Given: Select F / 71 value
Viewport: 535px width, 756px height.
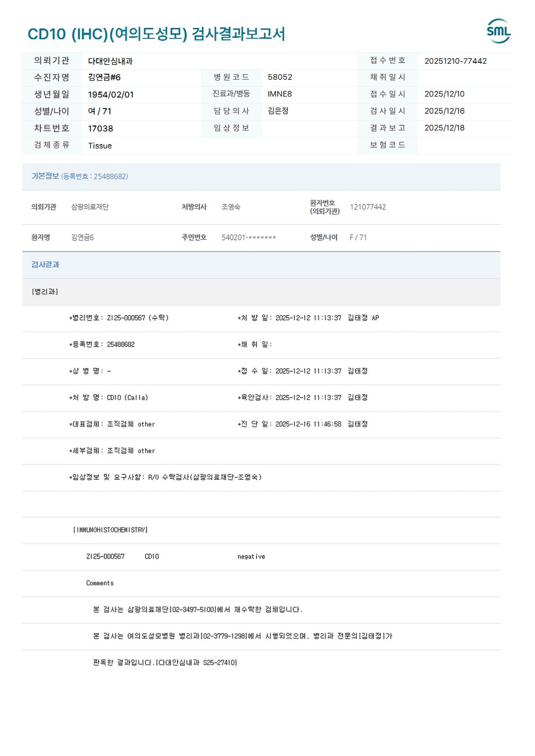Looking at the screenshot, I should (358, 237).
